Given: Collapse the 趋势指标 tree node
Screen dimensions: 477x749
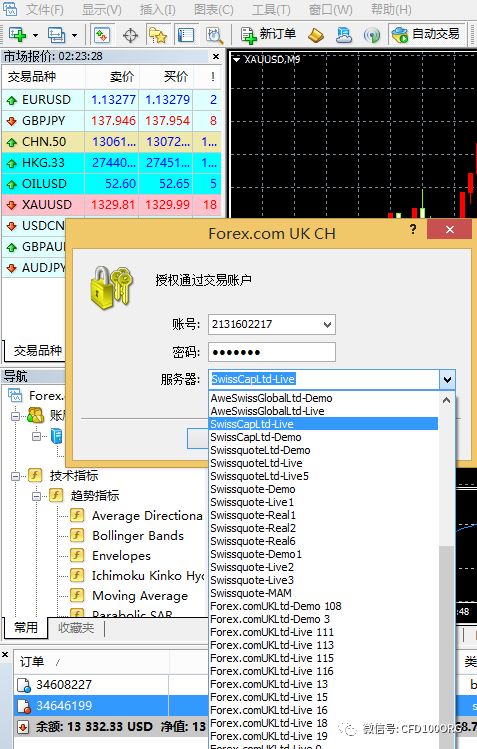Looking at the screenshot, I should click(x=37, y=496).
